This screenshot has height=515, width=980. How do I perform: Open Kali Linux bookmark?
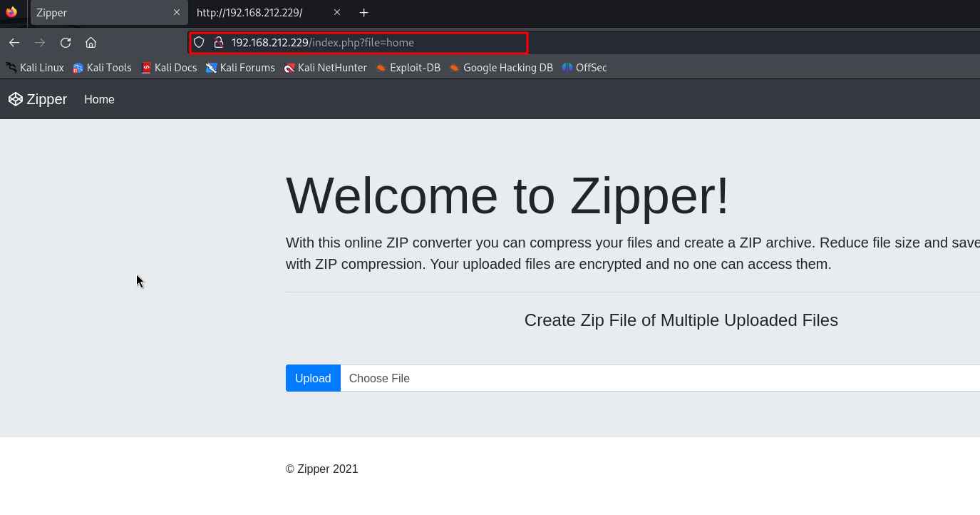coord(35,68)
